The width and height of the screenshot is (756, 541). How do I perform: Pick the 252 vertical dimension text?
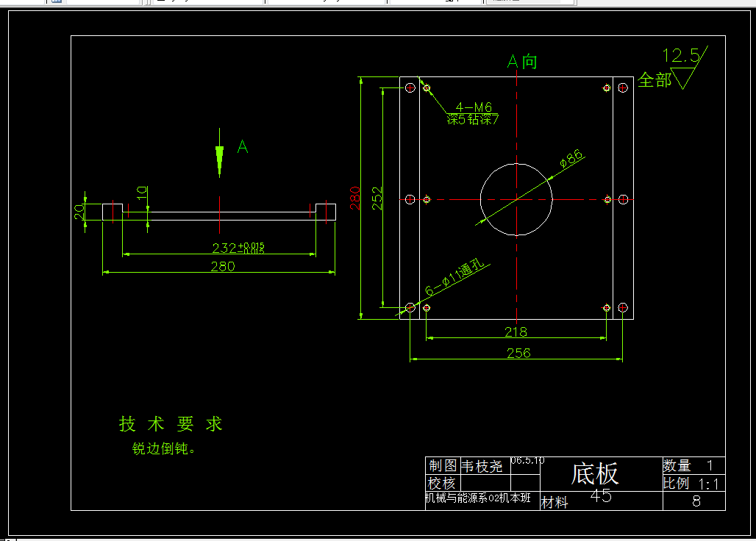coord(377,198)
